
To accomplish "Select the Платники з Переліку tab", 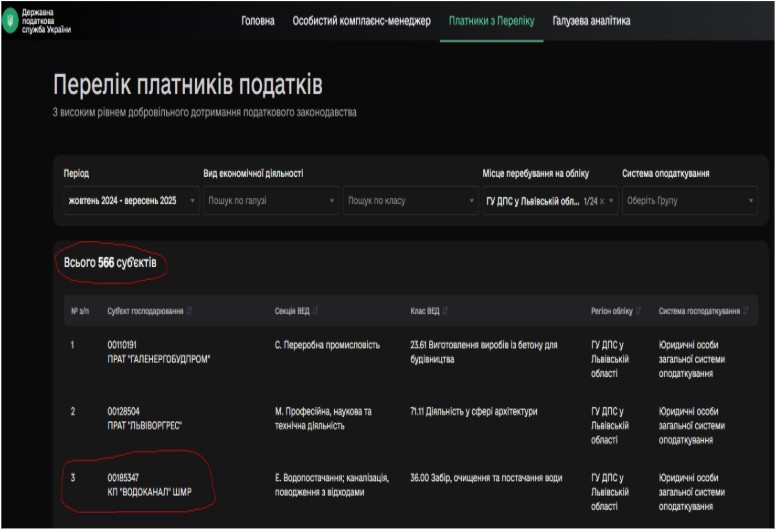I will (x=491, y=20).
